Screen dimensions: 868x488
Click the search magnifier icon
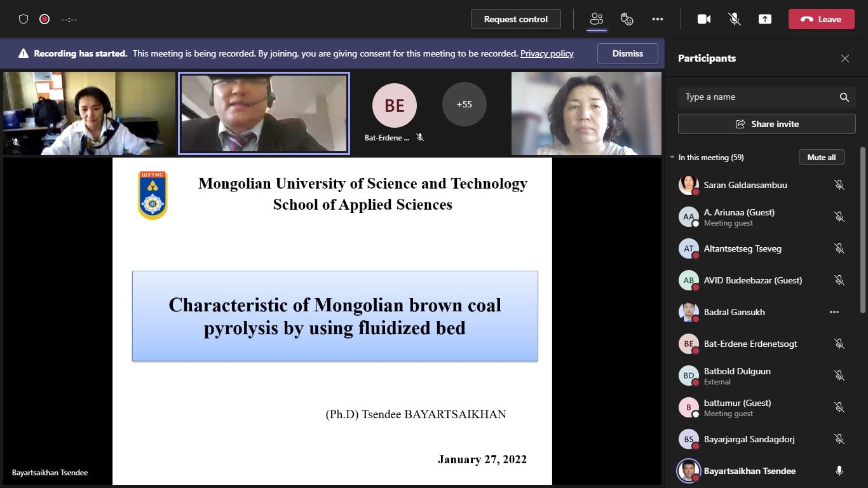[x=844, y=97]
